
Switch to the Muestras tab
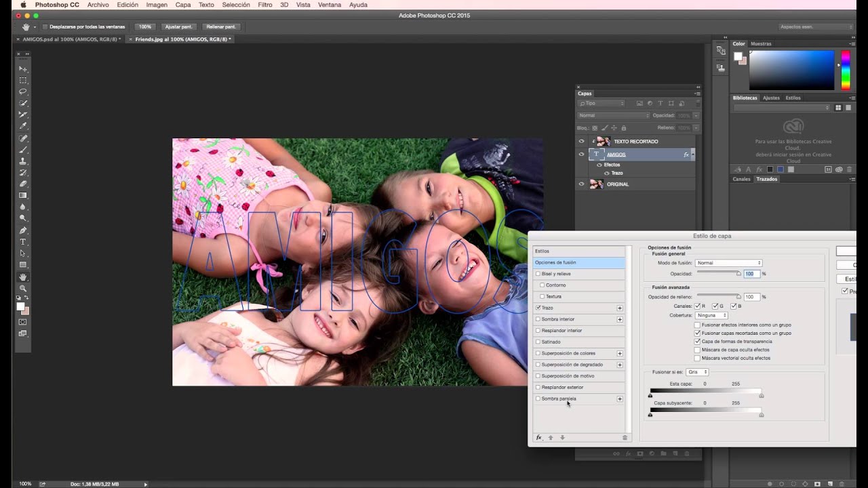point(761,43)
